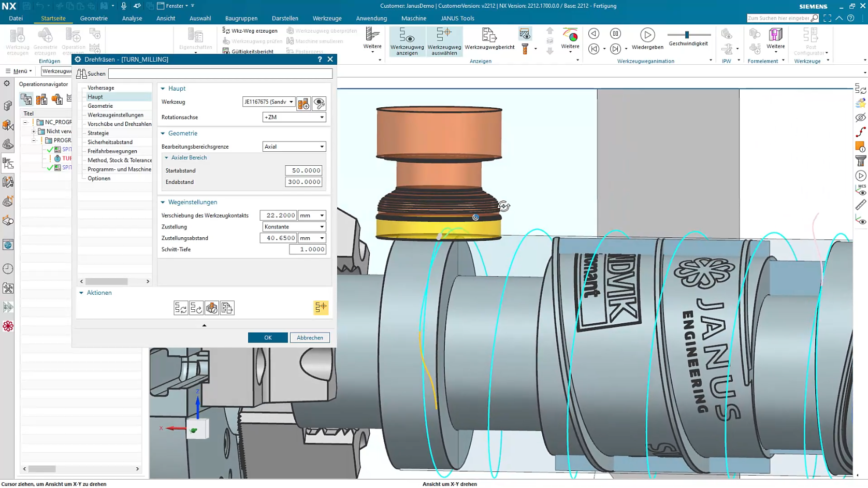Screen dimensions: 868x488
Task: Open the Bearbeitungsbereichsgrenze Axial dropdown
Action: [294, 147]
